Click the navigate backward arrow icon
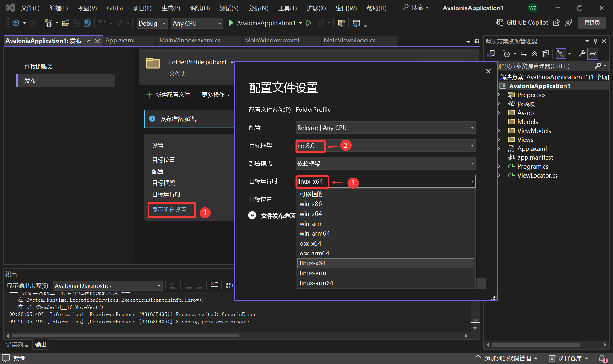The width and height of the screenshot is (613, 364). pos(16,23)
